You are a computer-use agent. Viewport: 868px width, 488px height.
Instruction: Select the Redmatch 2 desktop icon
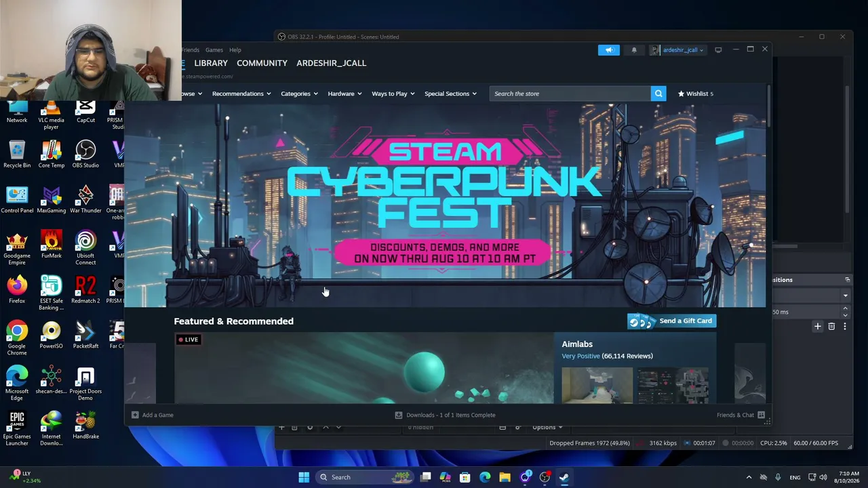click(x=85, y=290)
